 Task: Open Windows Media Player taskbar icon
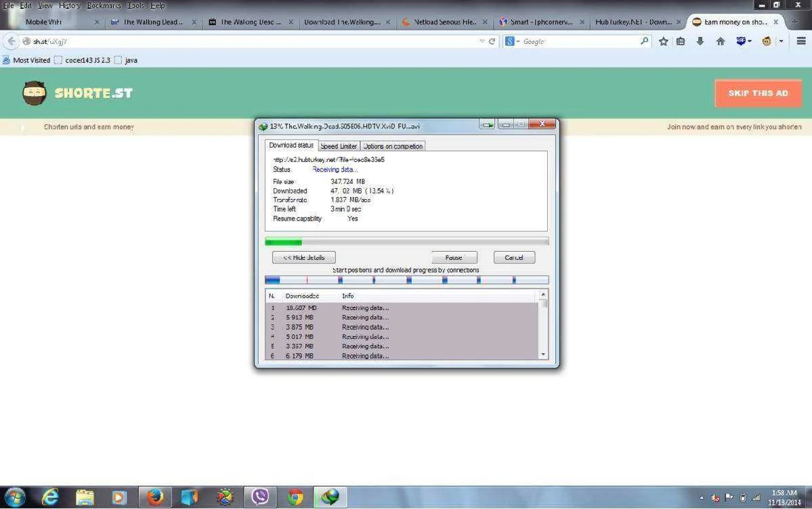tap(119, 497)
